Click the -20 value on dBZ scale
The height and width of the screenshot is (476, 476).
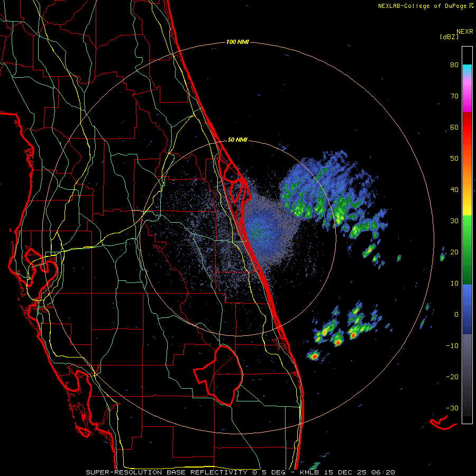452,377
